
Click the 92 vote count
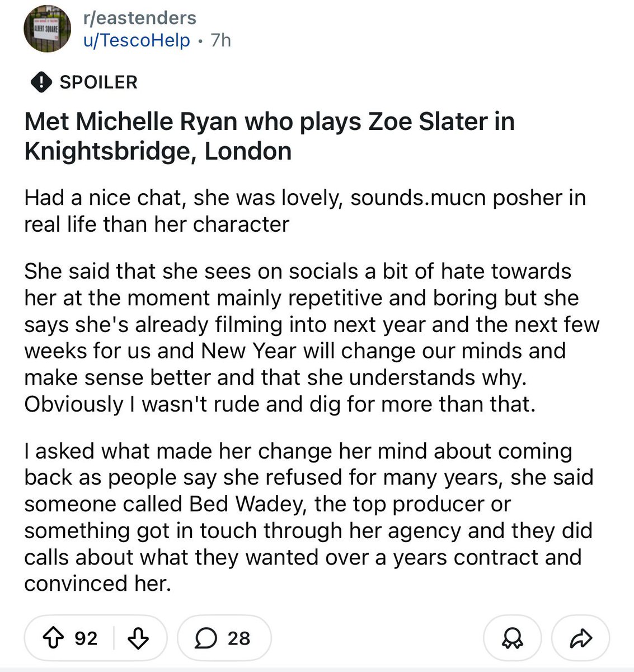(x=86, y=638)
